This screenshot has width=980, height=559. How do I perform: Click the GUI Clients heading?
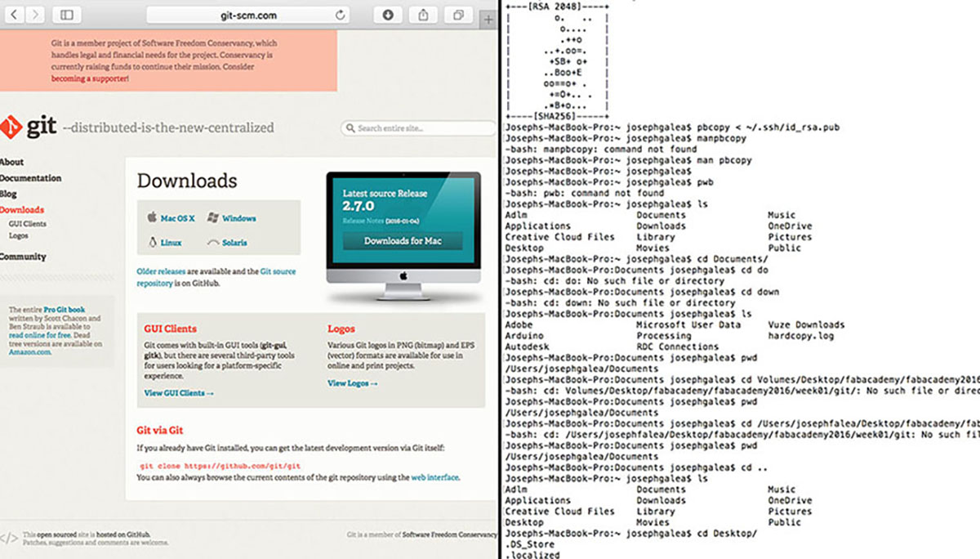[170, 329]
